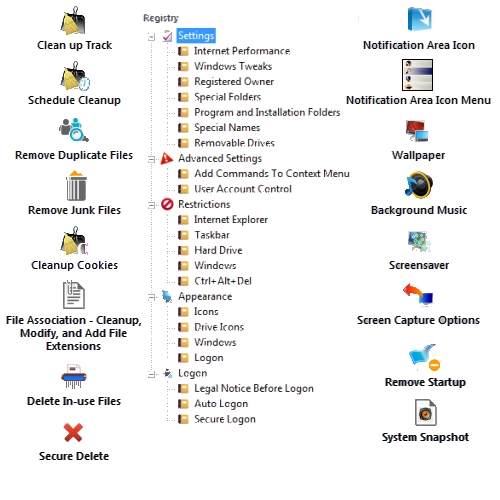The image size is (500, 500).
Task: Collapse the Logon parent tree node
Action: (x=151, y=375)
